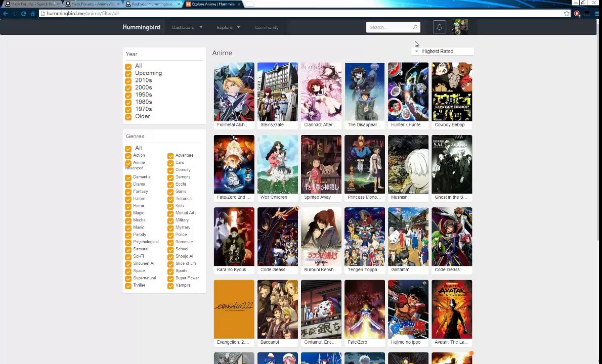This screenshot has width=602, height=364.
Task: Open the Steins;Gate poster
Action: click(x=278, y=92)
